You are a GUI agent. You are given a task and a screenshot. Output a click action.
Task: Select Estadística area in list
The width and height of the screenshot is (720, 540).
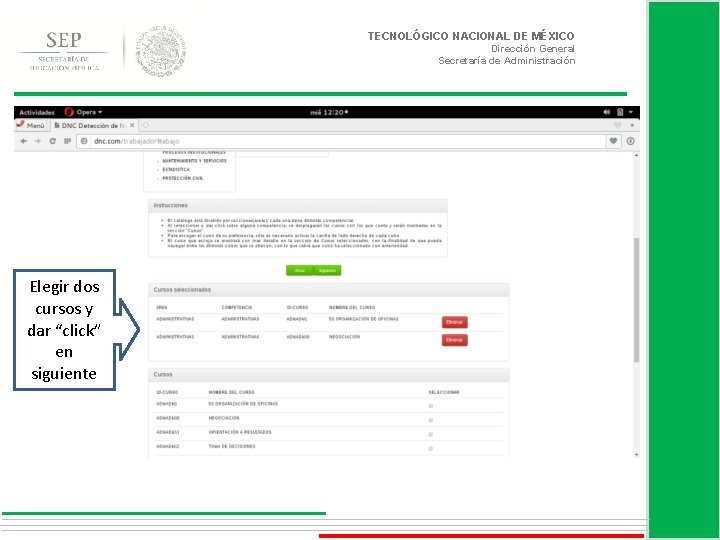[x=176, y=169]
